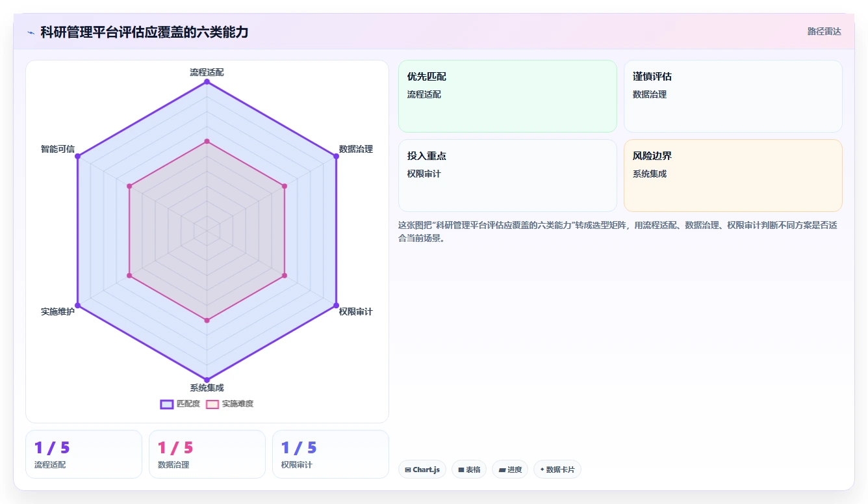868x504 pixels.
Task: Open the 谨慎评估 card
Action: (x=733, y=96)
